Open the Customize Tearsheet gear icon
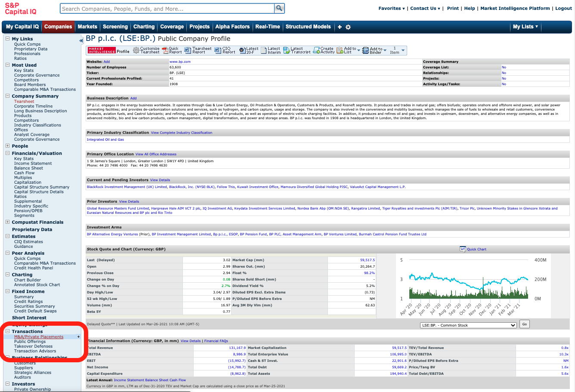 (136, 50)
